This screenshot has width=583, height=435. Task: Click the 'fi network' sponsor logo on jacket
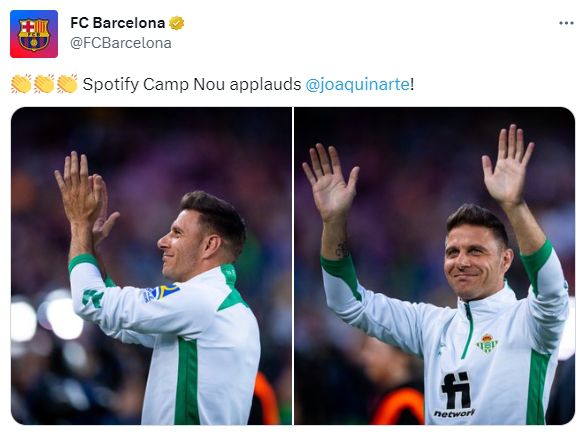point(455,395)
